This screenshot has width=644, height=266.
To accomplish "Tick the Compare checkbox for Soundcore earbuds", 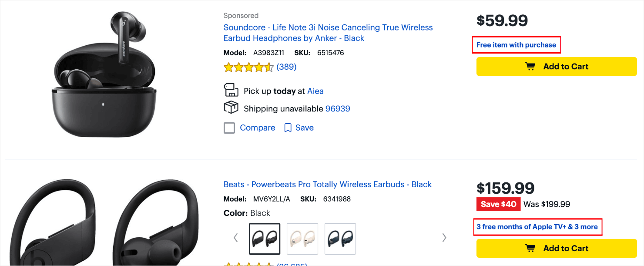I will [229, 128].
